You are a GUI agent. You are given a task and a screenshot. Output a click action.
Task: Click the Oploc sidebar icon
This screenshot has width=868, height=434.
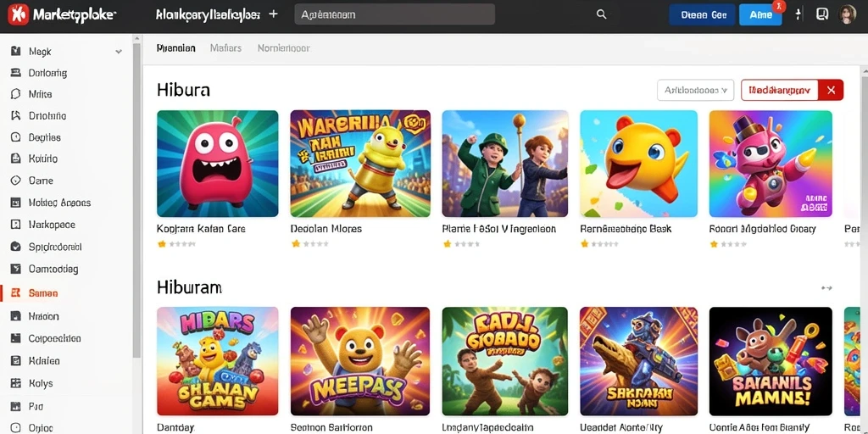tap(16, 428)
